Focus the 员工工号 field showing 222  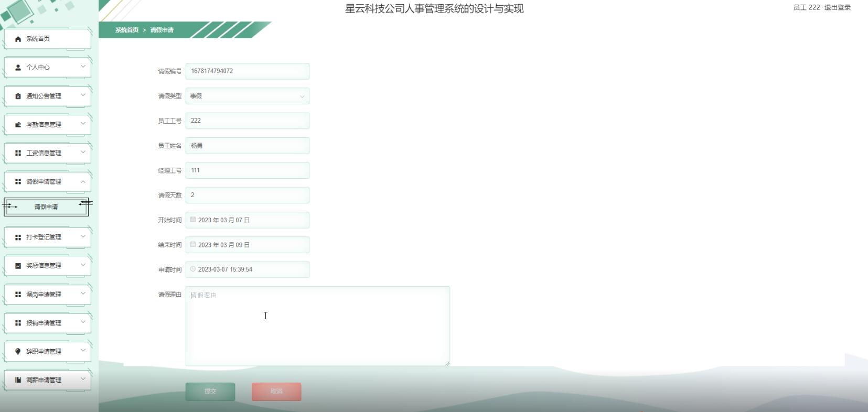pyautogui.click(x=248, y=121)
